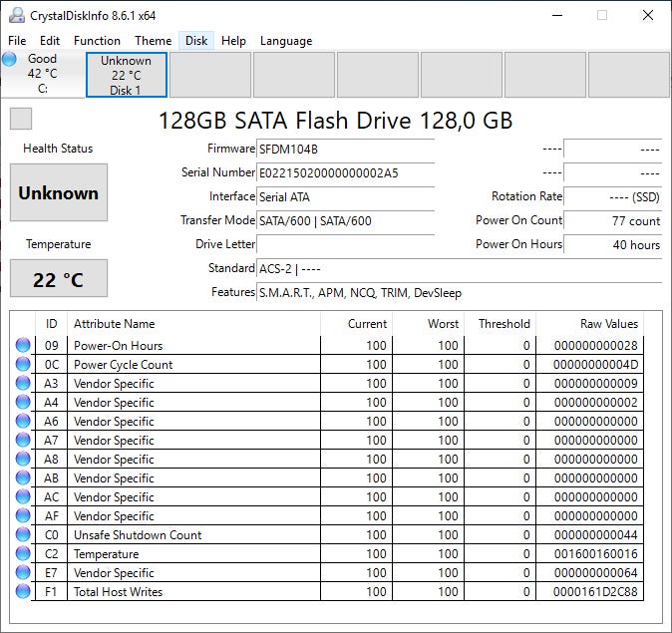This screenshot has height=633, width=672.
Task: Select the Unknown 22 °C Disk 1 tab
Action: [x=127, y=75]
